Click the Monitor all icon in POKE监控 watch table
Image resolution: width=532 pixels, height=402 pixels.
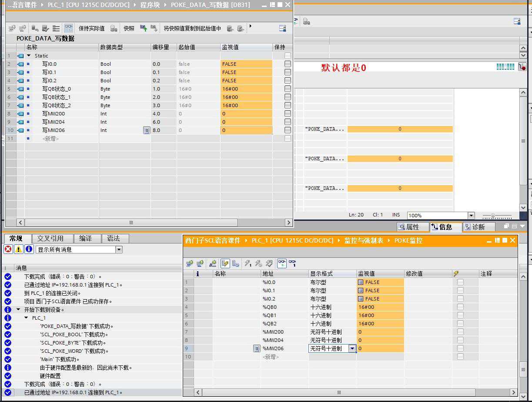point(282,263)
